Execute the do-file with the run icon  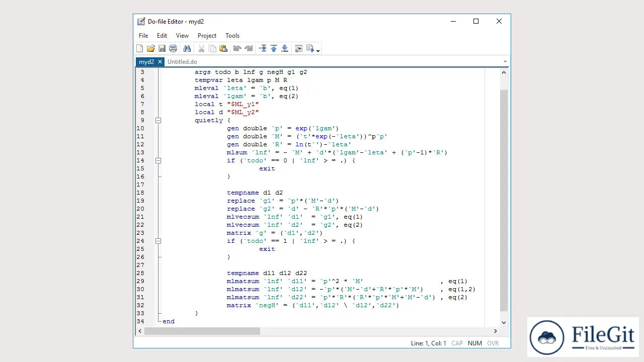pyautogui.click(x=310, y=48)
